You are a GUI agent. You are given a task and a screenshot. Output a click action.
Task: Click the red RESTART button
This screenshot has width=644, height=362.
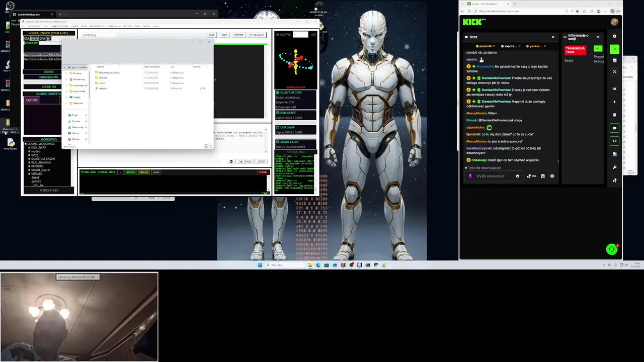click(263, 172)
